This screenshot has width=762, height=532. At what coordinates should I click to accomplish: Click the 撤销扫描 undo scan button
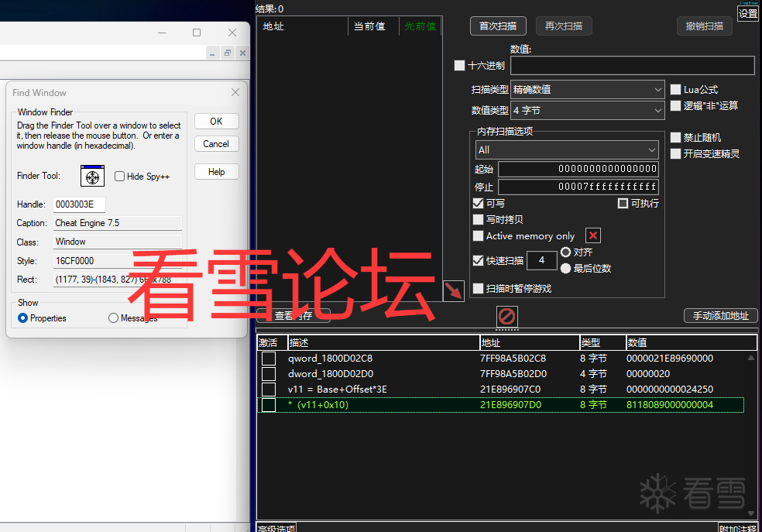[705, 26]
